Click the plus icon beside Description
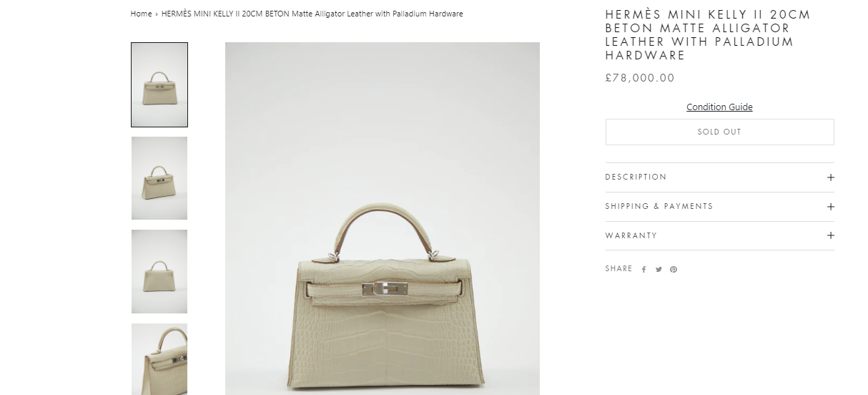 click(831, 177)
